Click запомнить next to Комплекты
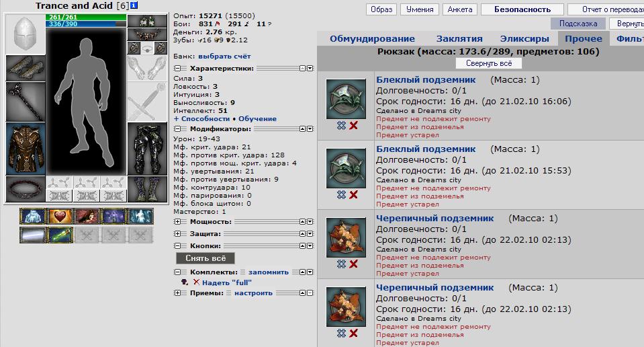The image size is (644, 347). click(269, 272)
